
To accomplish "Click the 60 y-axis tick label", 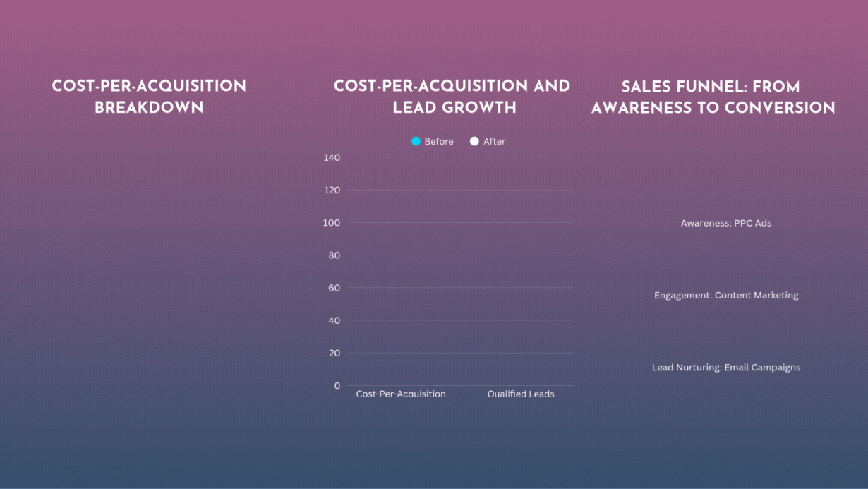I will pyautogui.click(x=334, y=288).
